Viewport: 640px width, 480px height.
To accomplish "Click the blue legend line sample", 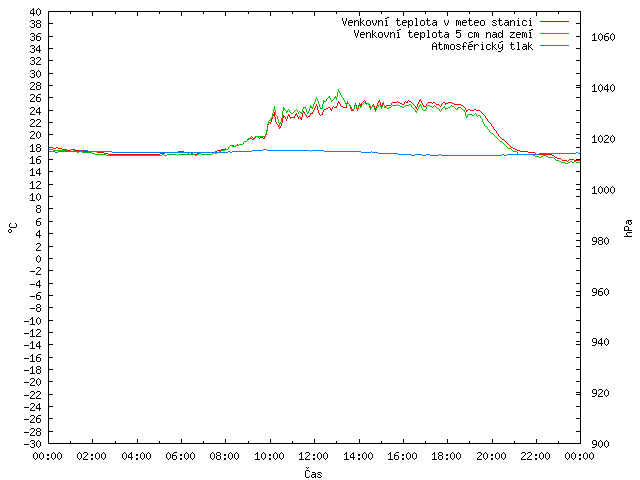I will tap(554, 46).
